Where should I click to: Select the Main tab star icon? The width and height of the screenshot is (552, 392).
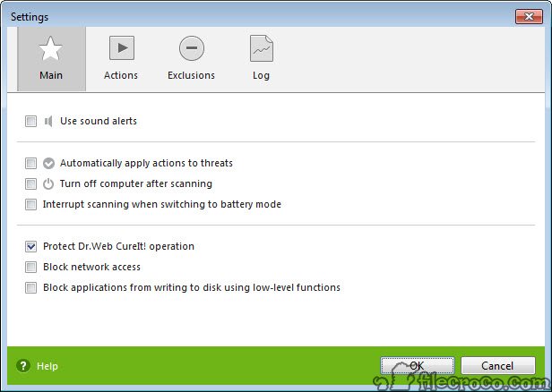(x=51, y=48)
